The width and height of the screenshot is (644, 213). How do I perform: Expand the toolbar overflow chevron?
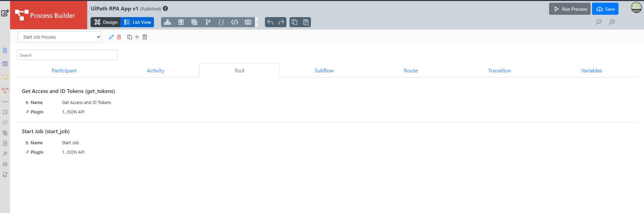point(257,22)
